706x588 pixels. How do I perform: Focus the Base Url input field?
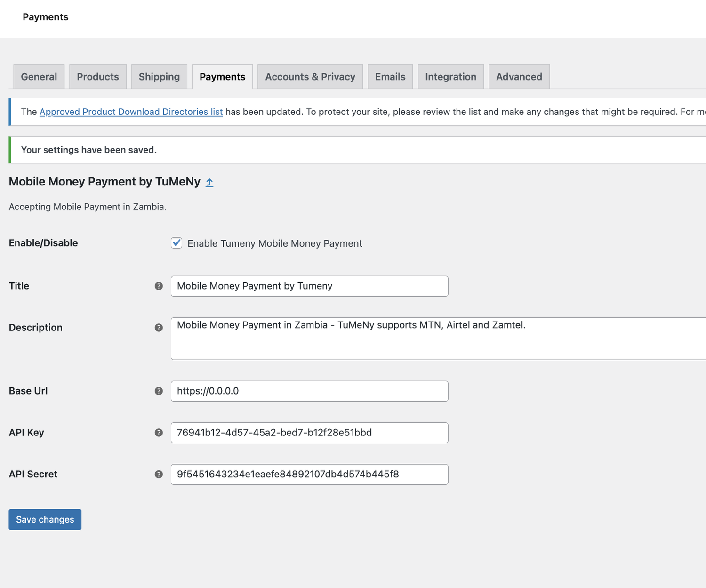point(309,391)
